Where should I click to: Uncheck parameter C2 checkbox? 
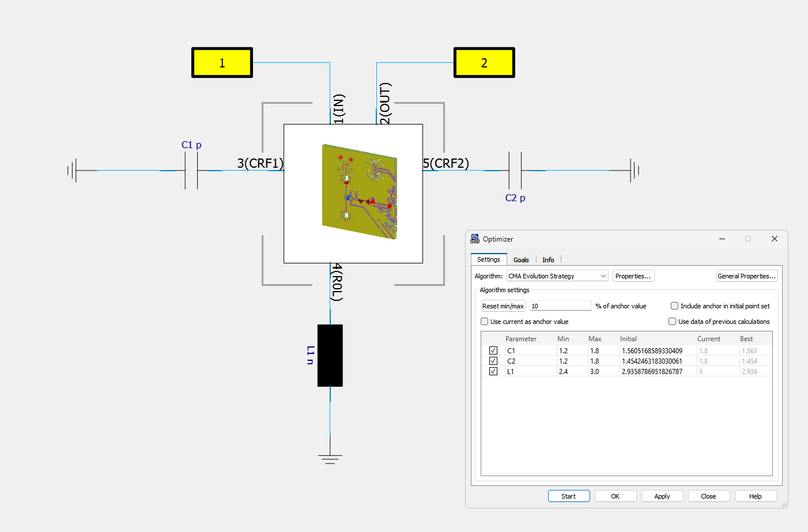tap(493, 361)
